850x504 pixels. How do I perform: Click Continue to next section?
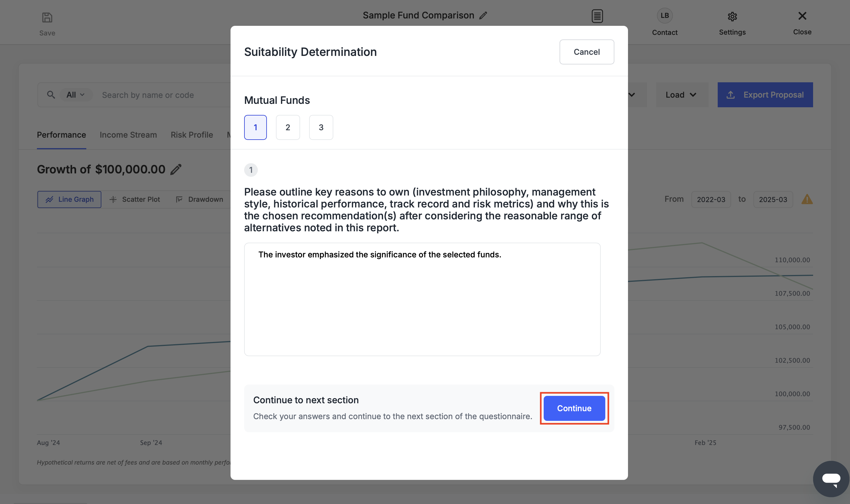[x=574, y=408]
